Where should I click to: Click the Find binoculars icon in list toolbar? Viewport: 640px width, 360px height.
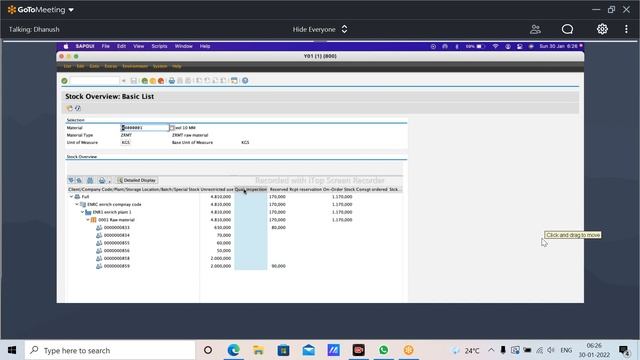click(x=90, y=180)
